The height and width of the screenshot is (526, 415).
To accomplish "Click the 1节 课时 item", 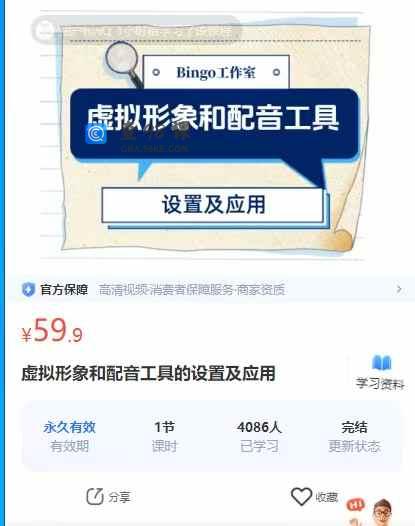I will pyautogui.click(x=164, y=436).
